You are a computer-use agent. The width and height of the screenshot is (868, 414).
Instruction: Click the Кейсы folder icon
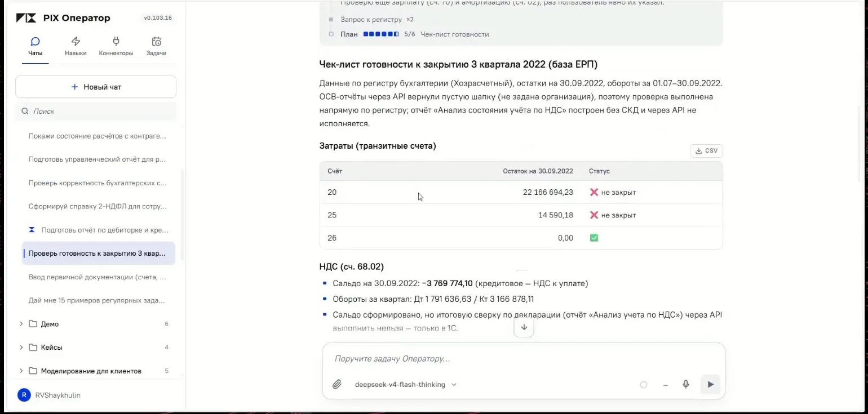coord(33,348)
